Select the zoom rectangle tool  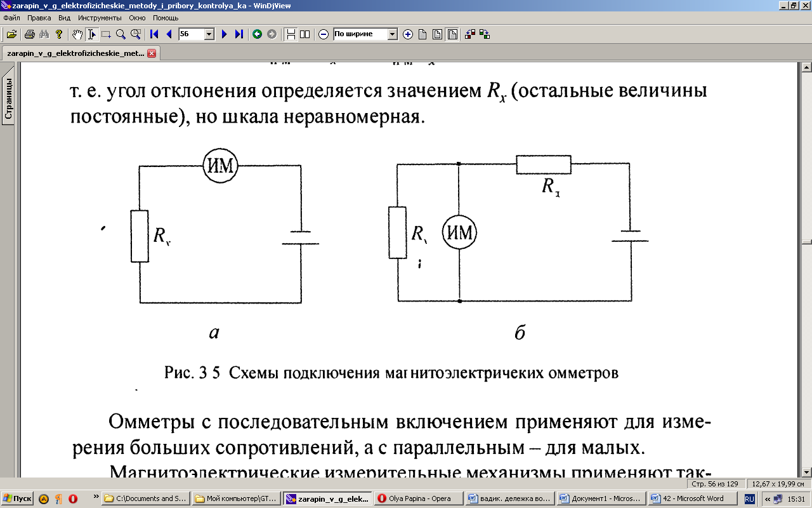pyautogui.click(x=135, y=34)
